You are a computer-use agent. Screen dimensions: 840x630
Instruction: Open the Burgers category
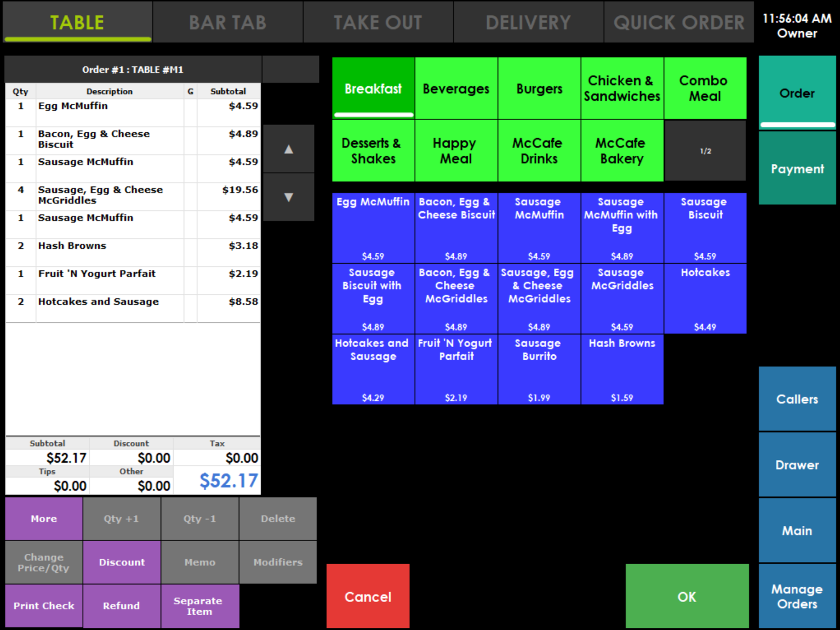tap(539, 88)
